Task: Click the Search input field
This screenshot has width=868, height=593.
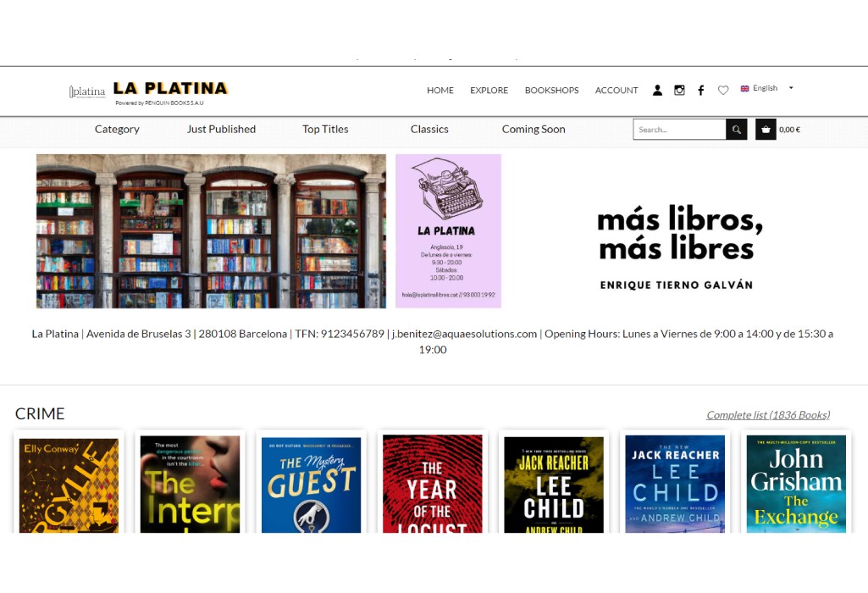Action: (x=679, y=130)
